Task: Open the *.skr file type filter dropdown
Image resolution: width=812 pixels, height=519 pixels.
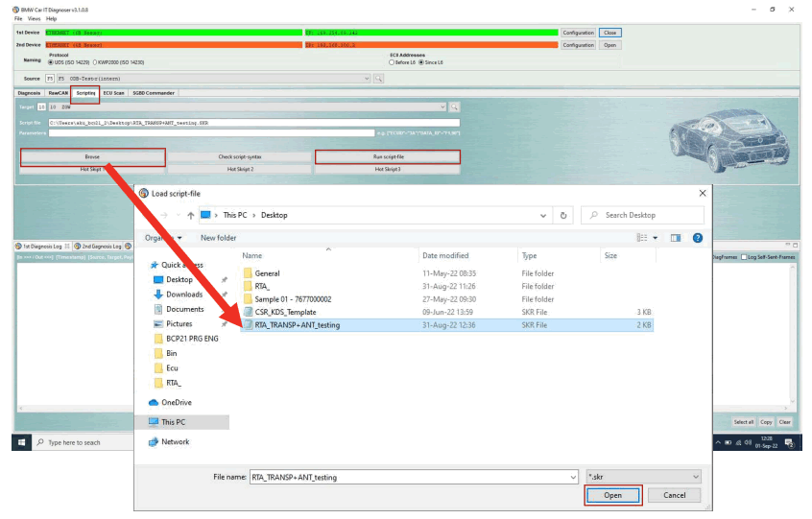Action: pos(644,477)
